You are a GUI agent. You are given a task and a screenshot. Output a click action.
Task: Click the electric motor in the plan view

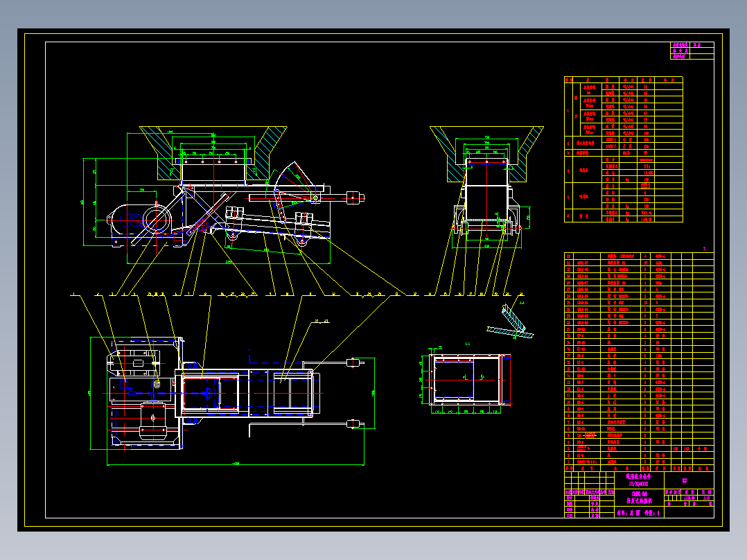[x=153, y=420]
